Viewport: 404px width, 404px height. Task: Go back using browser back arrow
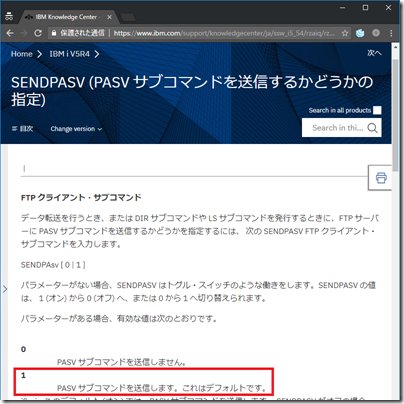click(10, 33)
